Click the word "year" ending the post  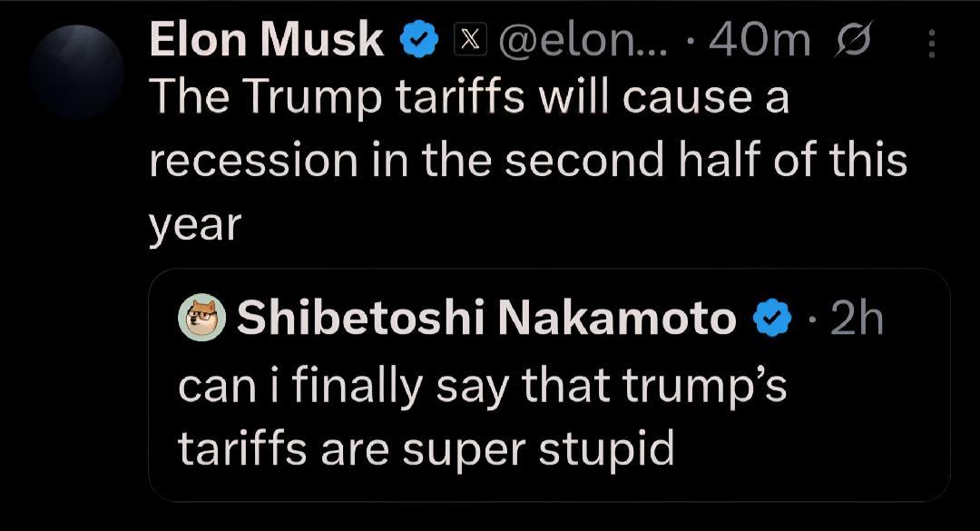[x=194, y=224]
